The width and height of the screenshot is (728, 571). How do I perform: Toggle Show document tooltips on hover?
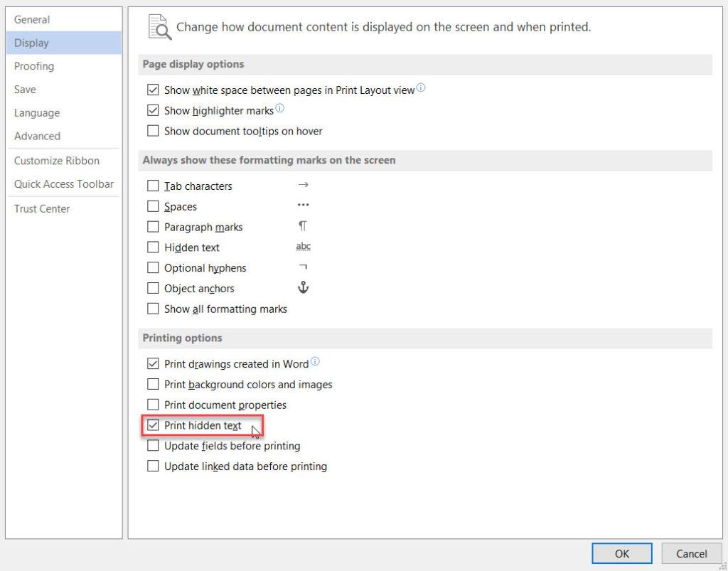pos(153,132)
